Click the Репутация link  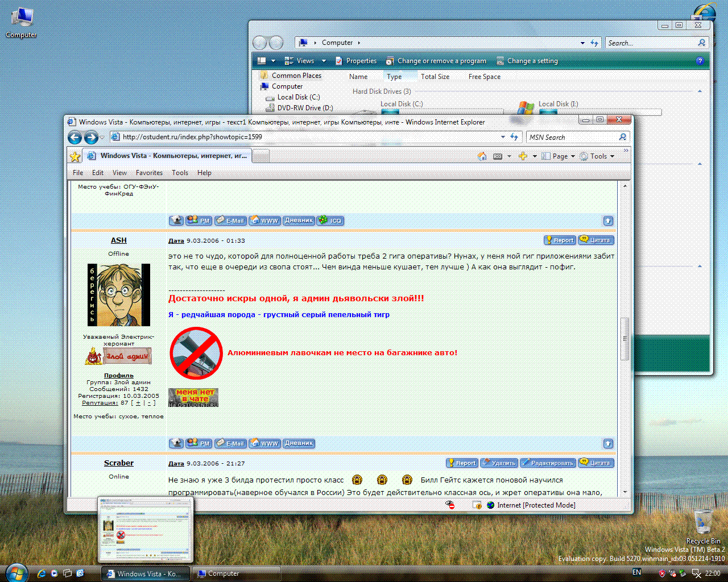pyautogui.click(x=100, y=403)
